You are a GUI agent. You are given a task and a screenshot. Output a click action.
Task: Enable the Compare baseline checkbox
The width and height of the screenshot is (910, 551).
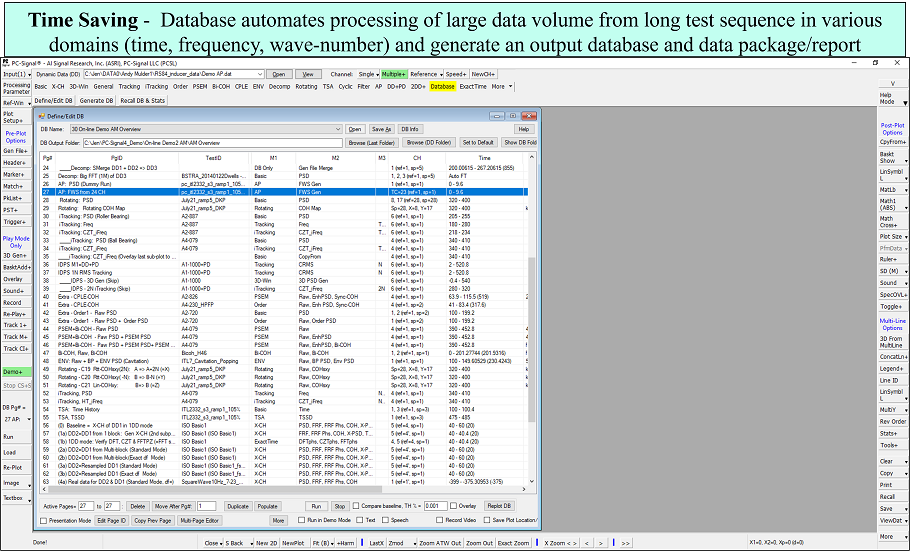click(356, 506)
